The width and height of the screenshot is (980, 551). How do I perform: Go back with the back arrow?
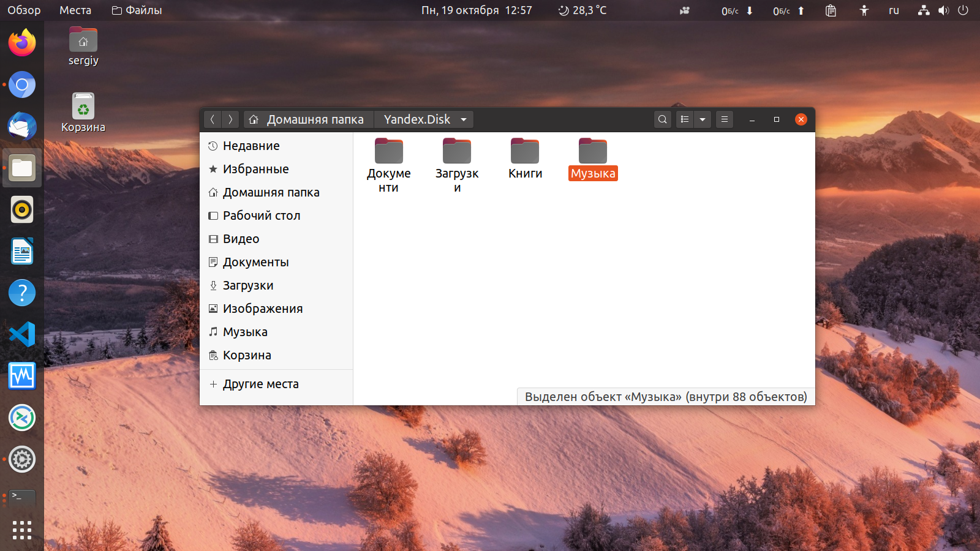[213, 119]
